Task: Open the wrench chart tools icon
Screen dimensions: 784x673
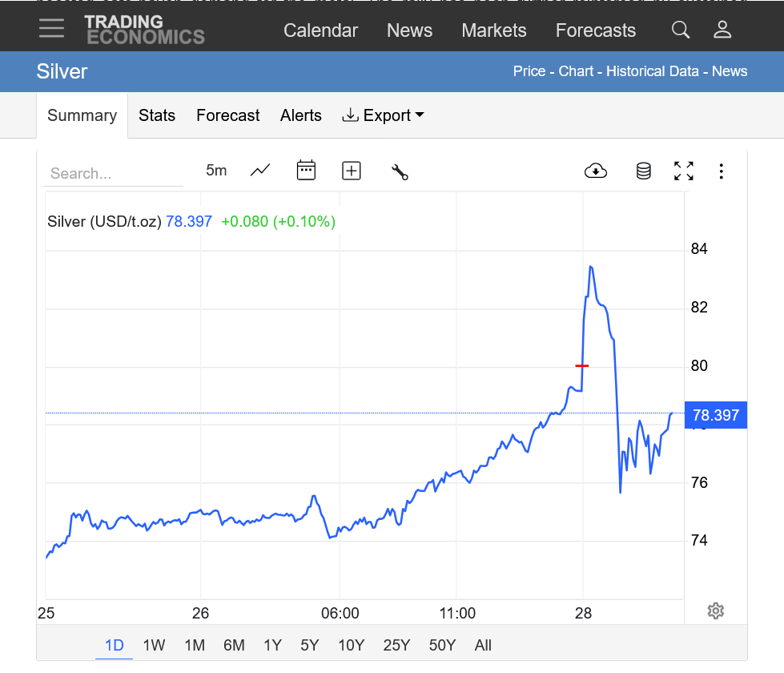Action: [400, 171]
